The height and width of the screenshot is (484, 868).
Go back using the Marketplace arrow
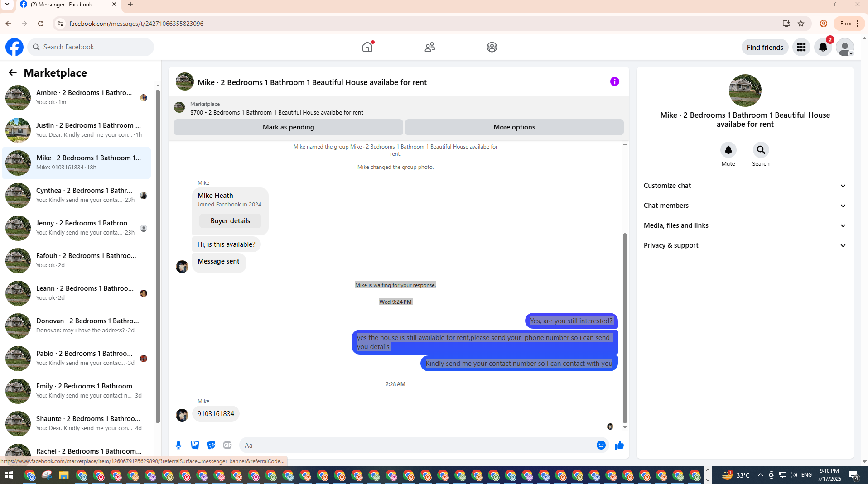coord(12,72)
